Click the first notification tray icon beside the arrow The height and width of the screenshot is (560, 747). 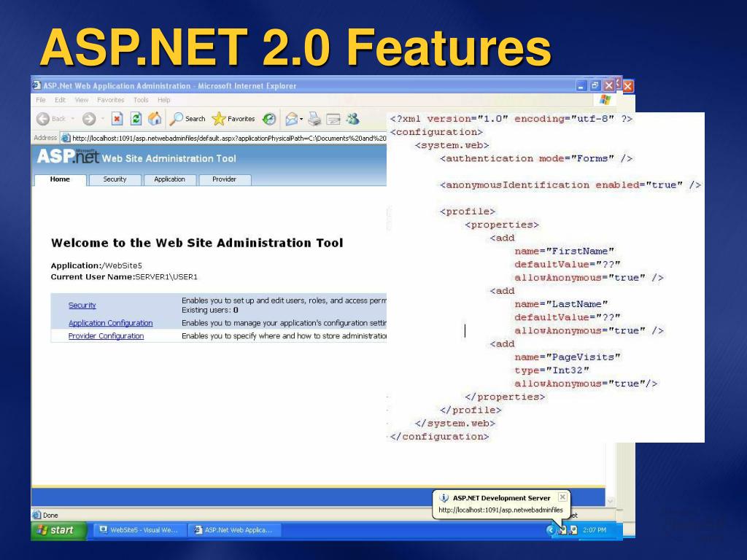[562, 530]
